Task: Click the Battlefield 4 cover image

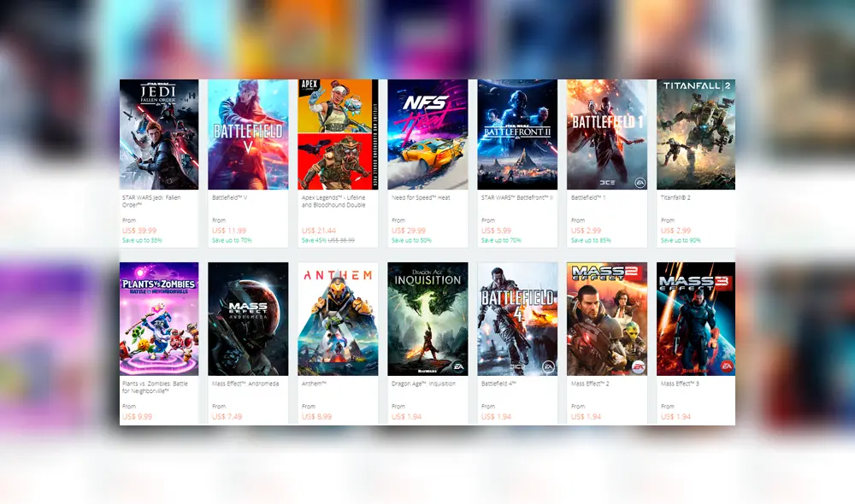Action: tap(517, 319)
